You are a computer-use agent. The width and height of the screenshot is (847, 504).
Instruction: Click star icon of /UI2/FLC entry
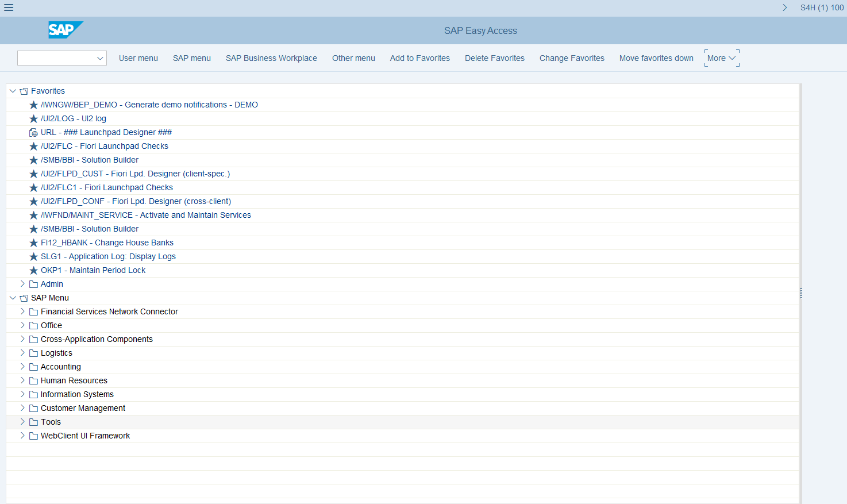click(x=33, y=147)
